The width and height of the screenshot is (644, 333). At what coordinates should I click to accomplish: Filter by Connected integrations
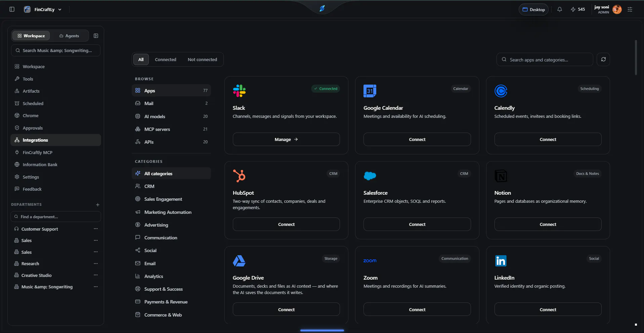pyautogui.click(x=165, y=59)
